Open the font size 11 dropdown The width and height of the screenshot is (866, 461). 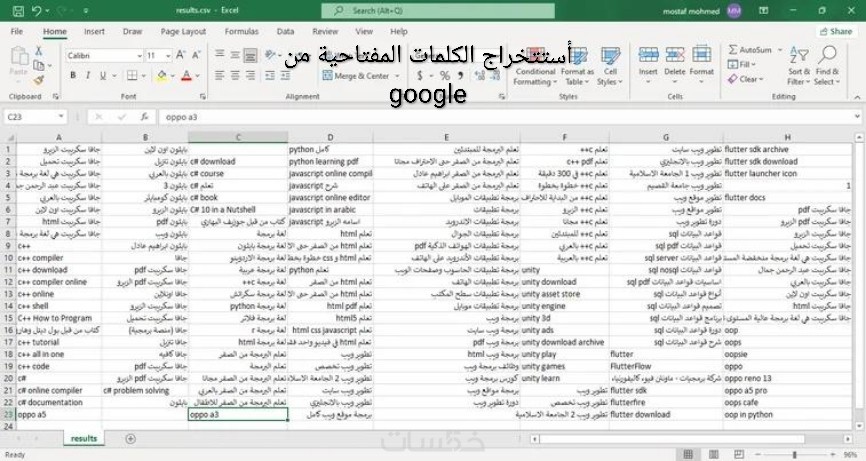(167, 56)
